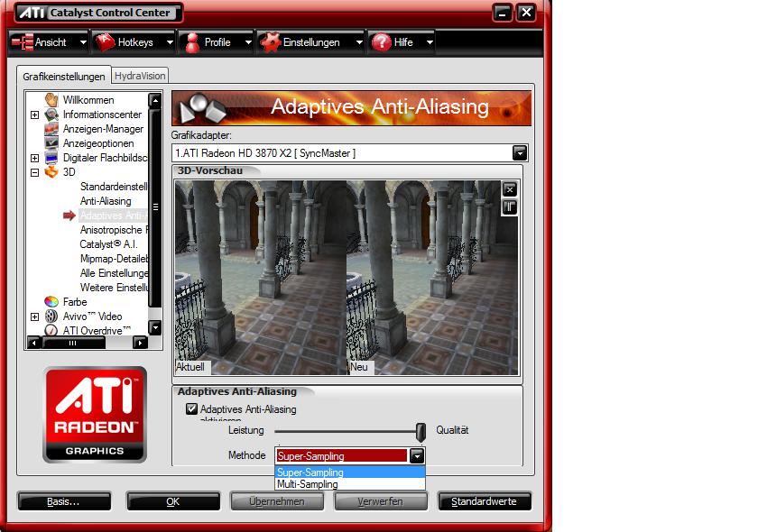Click the Digitaler Flachbildschirm monitor icon
758x532 pixels.
tap(51, 158)
